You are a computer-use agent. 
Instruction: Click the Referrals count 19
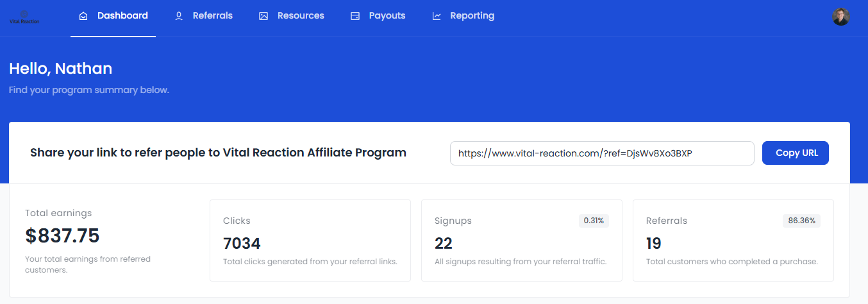(654, 244)
